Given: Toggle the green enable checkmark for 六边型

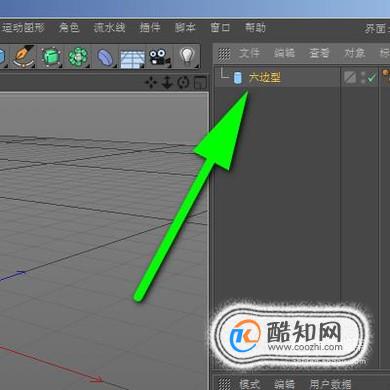Looking at the screenshot, I should click(371, 78).
